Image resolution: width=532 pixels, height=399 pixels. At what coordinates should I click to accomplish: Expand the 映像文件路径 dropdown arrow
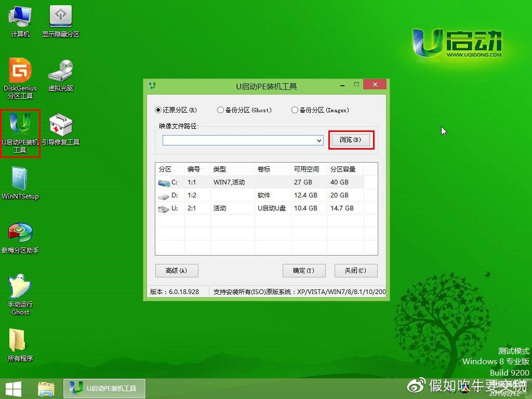pyautogui.click(x=320, y=140)
